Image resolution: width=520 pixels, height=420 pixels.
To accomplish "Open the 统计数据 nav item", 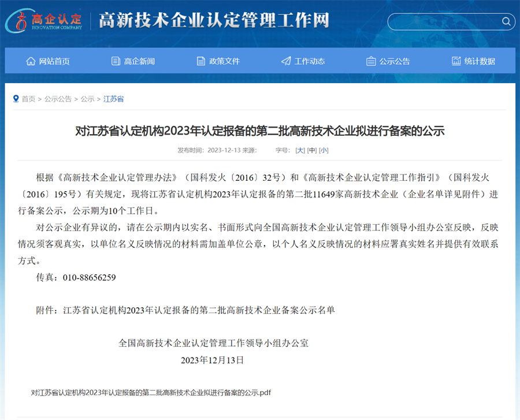I will click(x=480, y=61).
